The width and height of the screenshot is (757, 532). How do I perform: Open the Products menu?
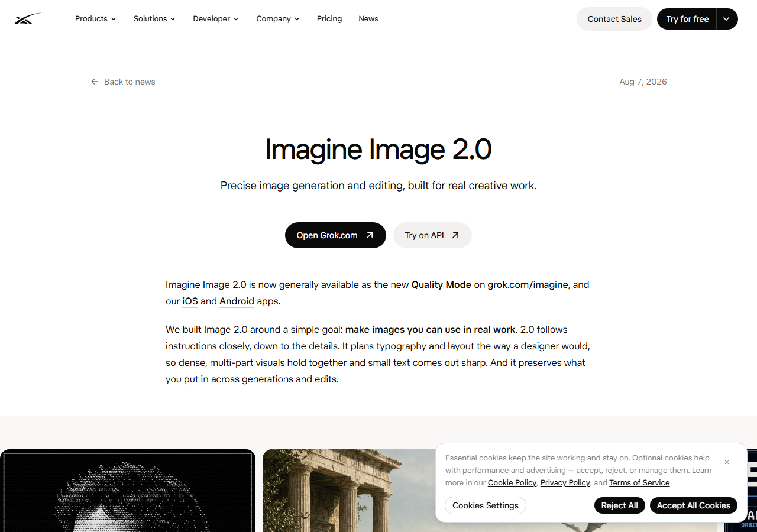[x=95, y=19]
